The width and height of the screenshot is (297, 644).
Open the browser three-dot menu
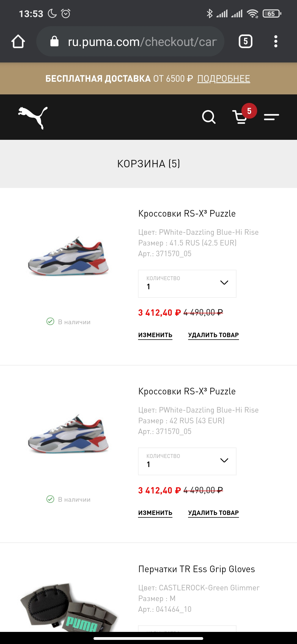(276, 42)
